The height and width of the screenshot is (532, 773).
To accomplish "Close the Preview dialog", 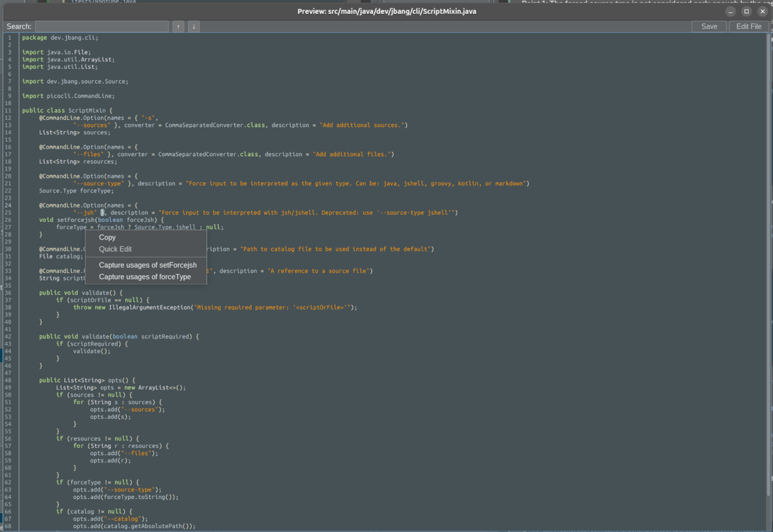I will point(762,11).
